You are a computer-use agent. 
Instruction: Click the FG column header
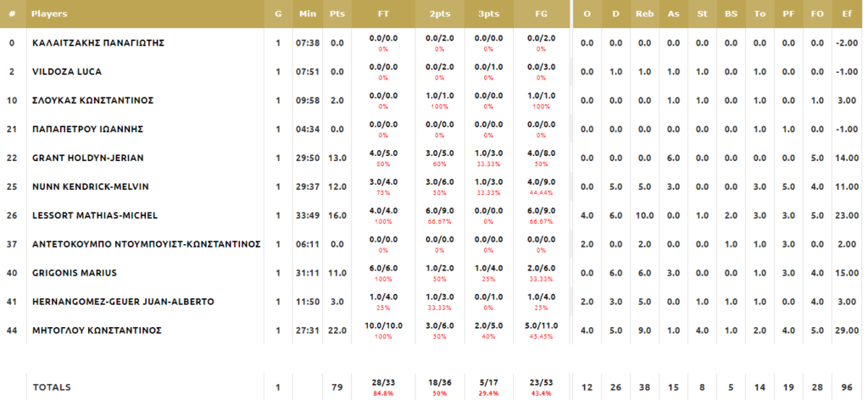click(x=542, y=14)
